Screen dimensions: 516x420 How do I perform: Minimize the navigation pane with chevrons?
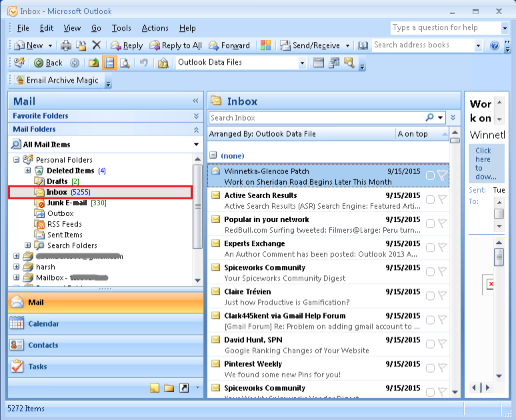(x=195, y=101)
